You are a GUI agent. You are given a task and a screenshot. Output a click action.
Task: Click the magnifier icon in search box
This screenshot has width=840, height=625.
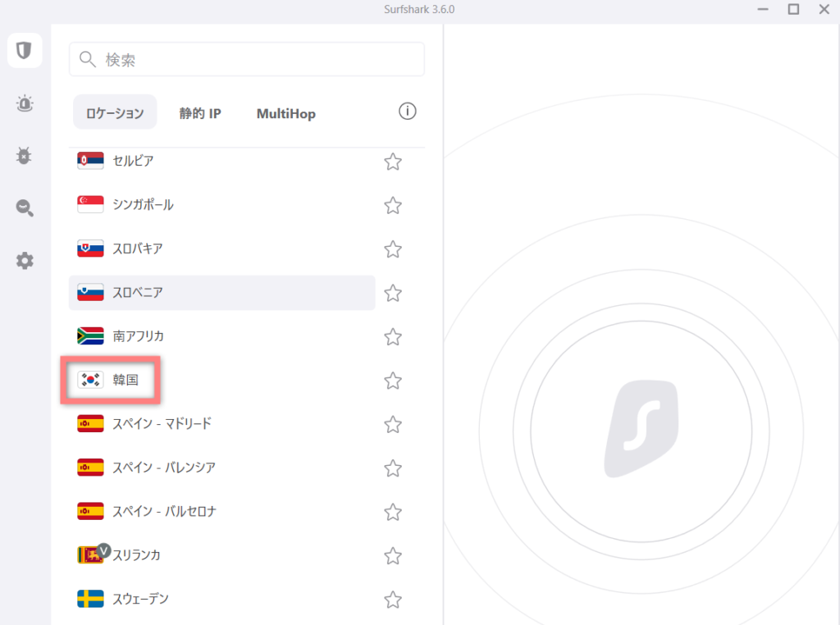tap(87, 59)
